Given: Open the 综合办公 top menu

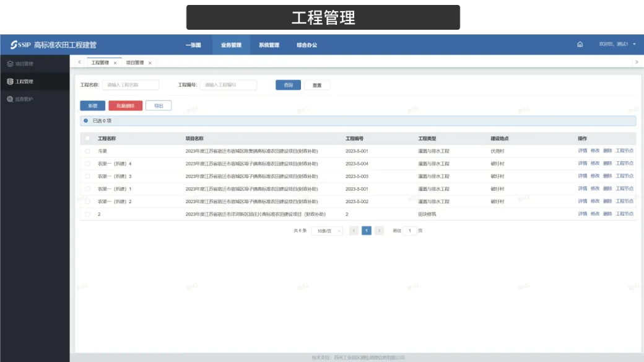Looking at the screenshot, I should pyautogui.click(x=307, y=45).
